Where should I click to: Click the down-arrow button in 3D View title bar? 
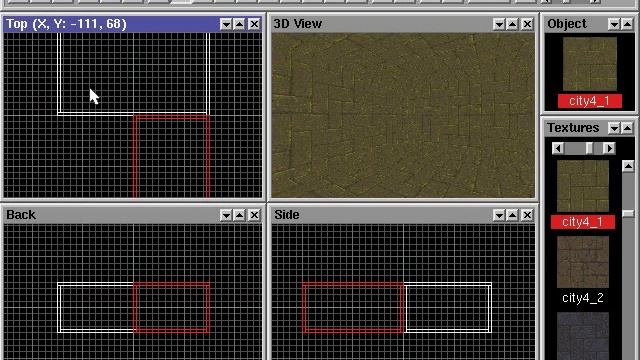pos(499,24)
